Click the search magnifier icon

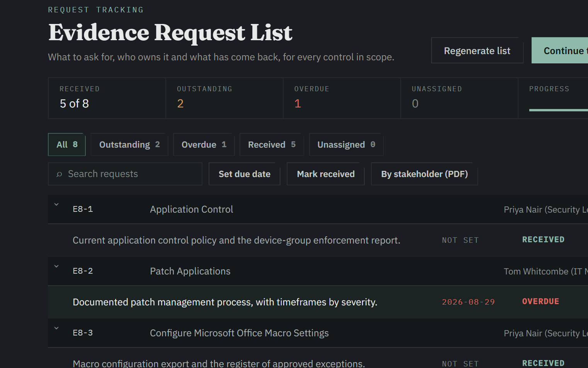tap(59, 174)
